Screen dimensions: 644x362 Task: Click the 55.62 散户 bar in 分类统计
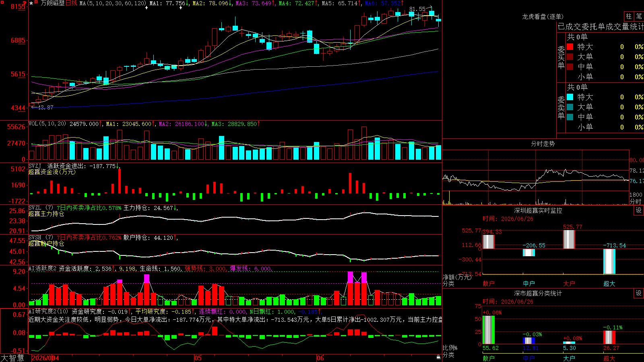point(489,330)
